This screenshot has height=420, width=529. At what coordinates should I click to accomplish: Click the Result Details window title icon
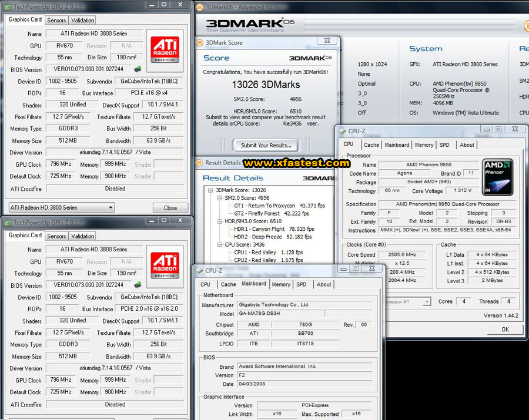tap(199, 163)
